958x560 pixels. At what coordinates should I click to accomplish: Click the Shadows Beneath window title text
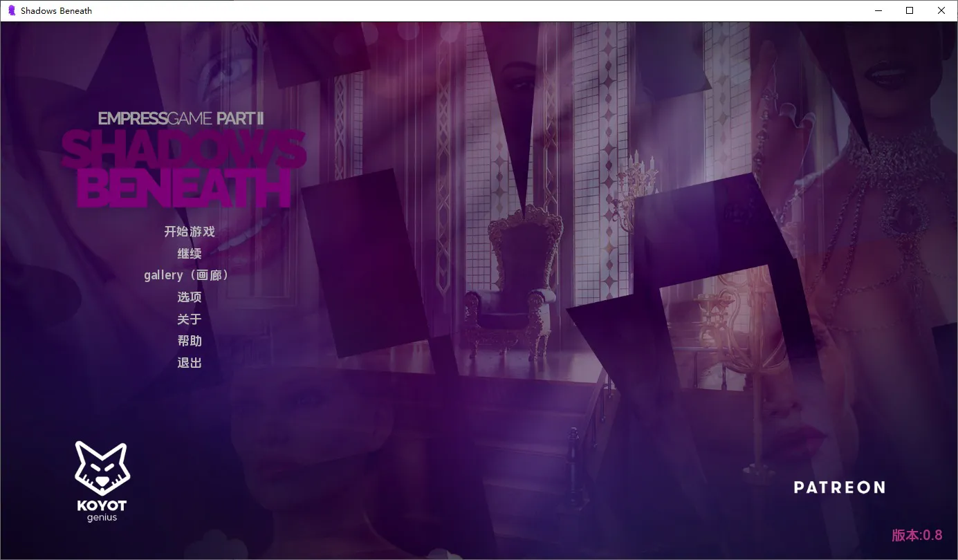[56, 10]
